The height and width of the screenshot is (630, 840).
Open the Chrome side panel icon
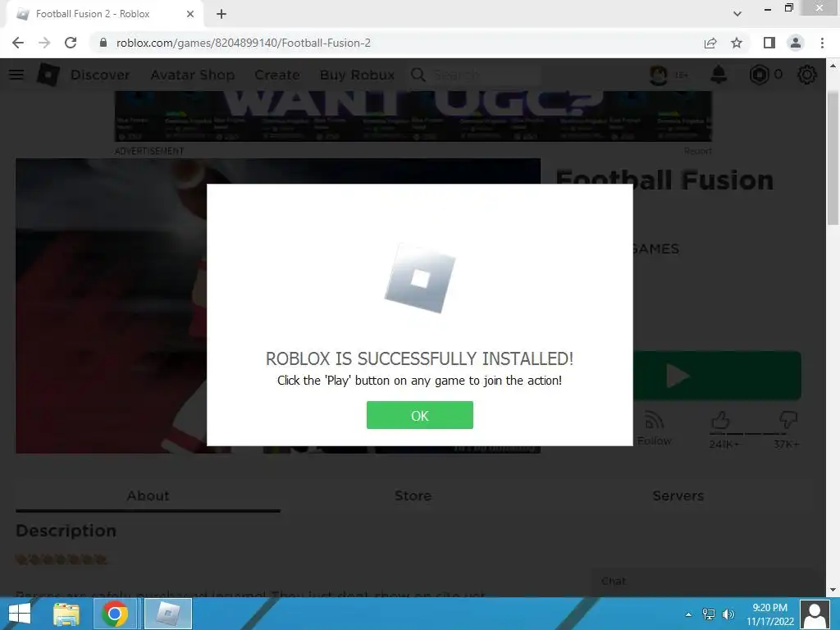769,43
